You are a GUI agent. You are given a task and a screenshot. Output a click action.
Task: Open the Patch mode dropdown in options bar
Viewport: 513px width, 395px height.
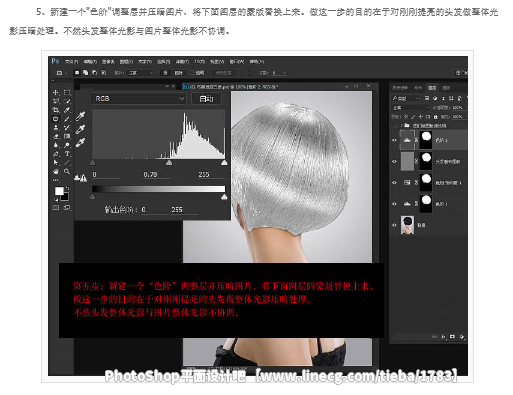pos(141,73)
